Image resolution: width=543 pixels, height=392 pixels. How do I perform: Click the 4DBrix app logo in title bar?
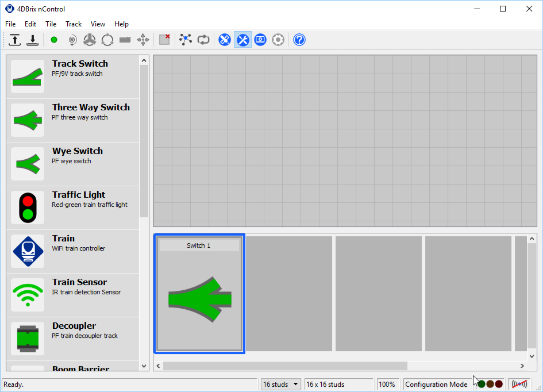pos(9,9)
